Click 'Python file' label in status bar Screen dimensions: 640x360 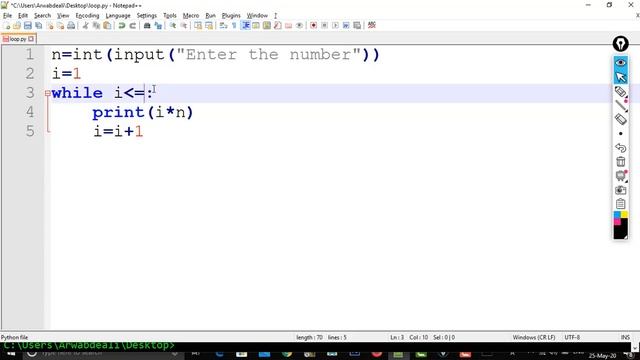coord(14,337)
